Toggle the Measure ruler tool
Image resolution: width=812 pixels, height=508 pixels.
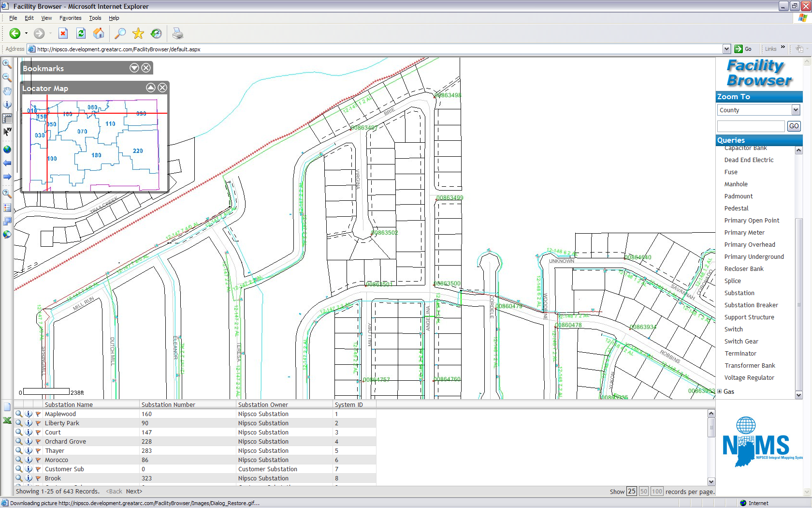pos(7,118)
